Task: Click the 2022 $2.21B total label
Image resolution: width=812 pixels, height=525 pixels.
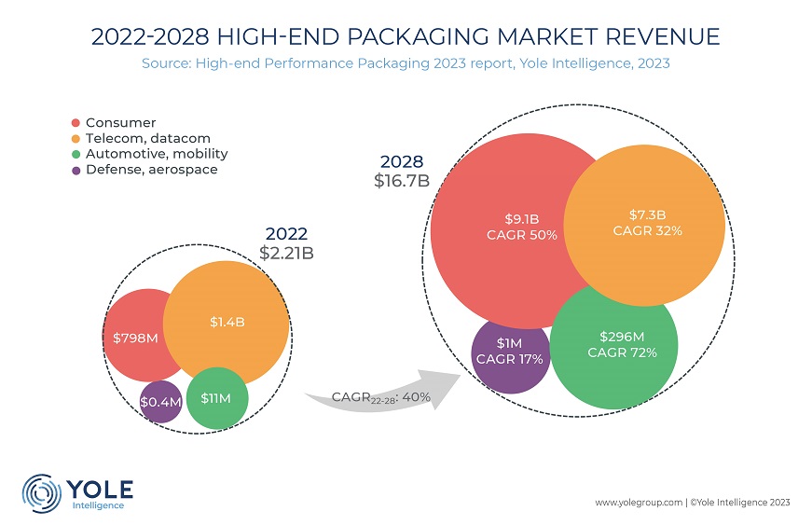Action: (286, 243)
